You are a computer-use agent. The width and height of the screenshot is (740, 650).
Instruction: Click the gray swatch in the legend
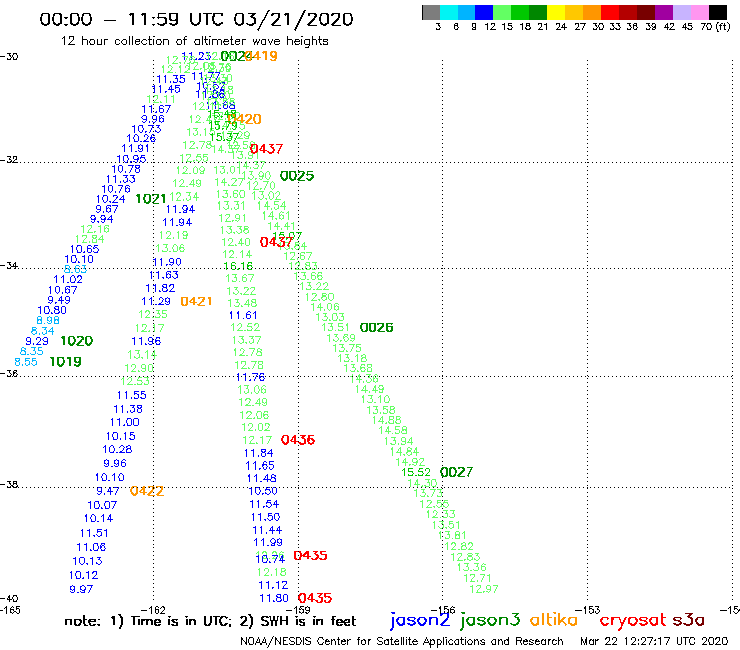431,12
